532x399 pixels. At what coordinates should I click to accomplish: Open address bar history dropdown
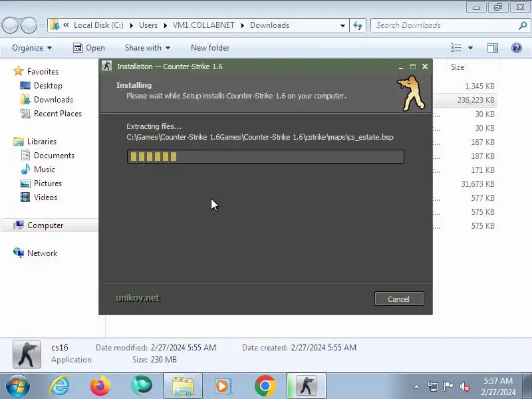click(342, 25)
